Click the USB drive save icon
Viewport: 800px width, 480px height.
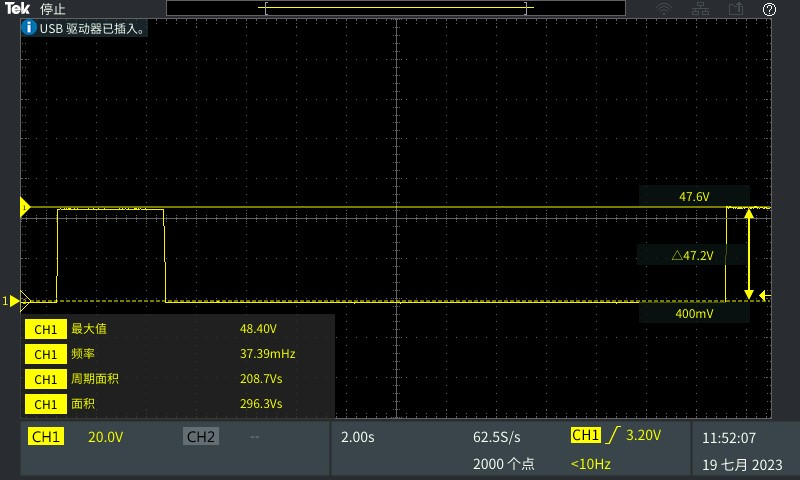[736, 9]
